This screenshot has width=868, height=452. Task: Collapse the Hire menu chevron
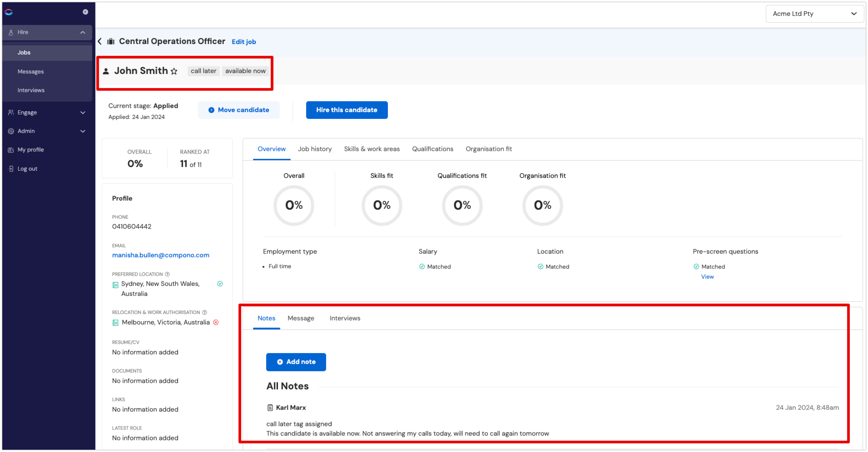click(83, 32)
